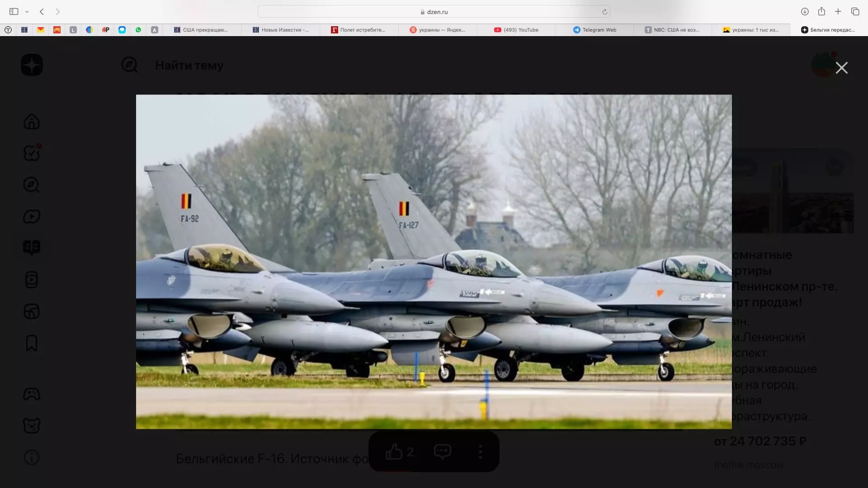Open the articles book icon in sidebar
Screen dimensions: 868x488
pos(32,248)
